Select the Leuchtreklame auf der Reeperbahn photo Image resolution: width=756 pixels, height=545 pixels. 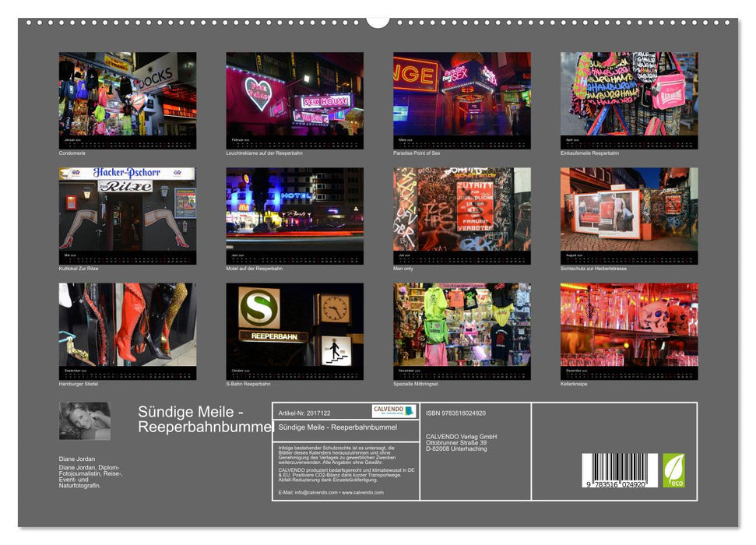[x=294, y=95]
